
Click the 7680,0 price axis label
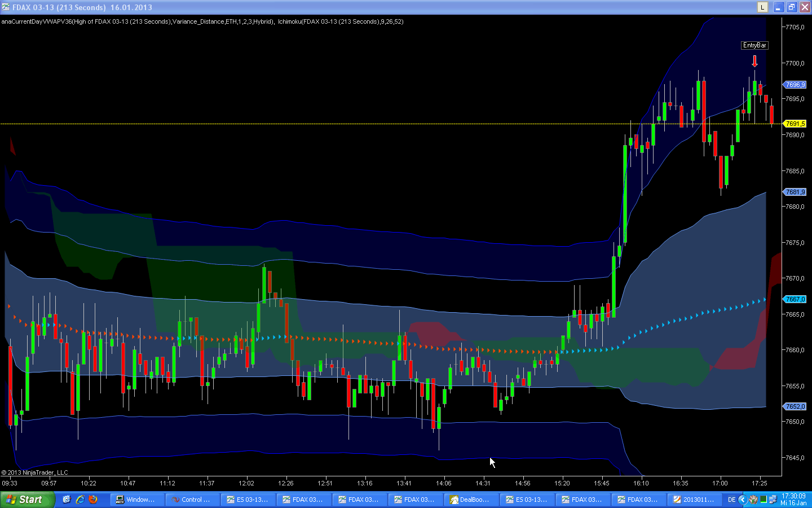point(795,207)
